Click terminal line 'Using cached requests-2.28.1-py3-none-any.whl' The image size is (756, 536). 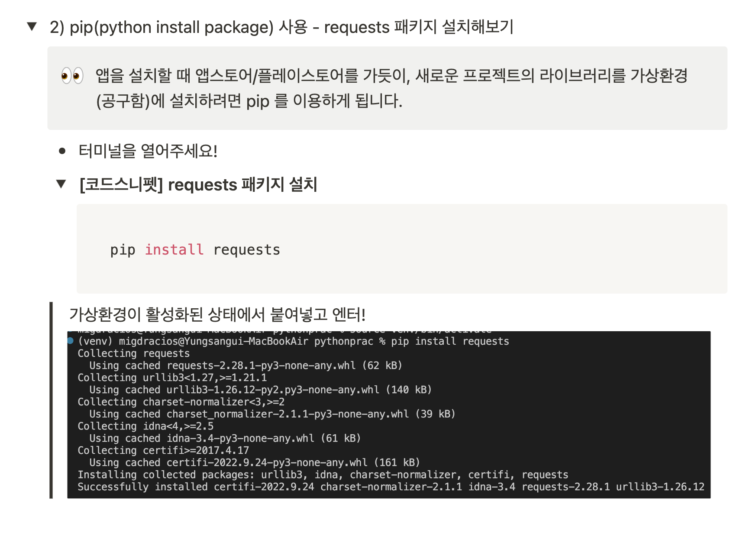223,366
